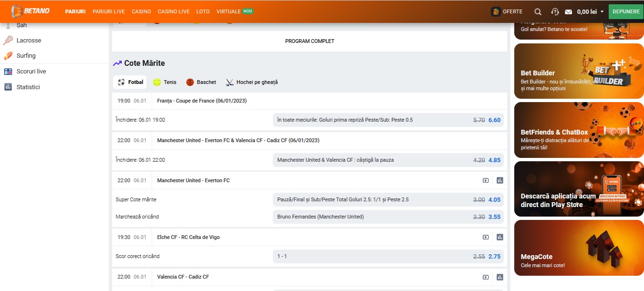Click 'Manchester United - Everton FC & Valencia CF' combined title
The image size is (644, 291).
pos(238,140)
